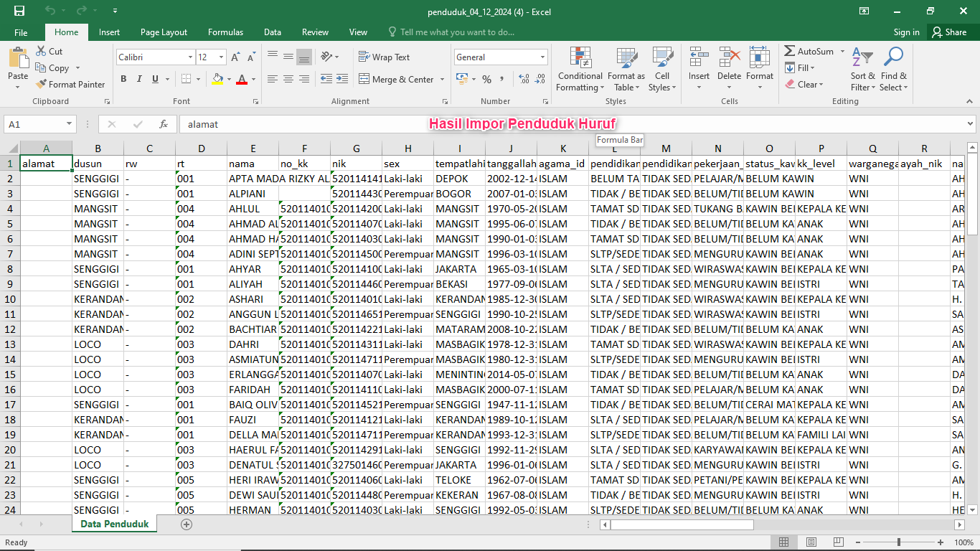Open the font size dropdown
The image size is (980, 551).
click(221, 57)
